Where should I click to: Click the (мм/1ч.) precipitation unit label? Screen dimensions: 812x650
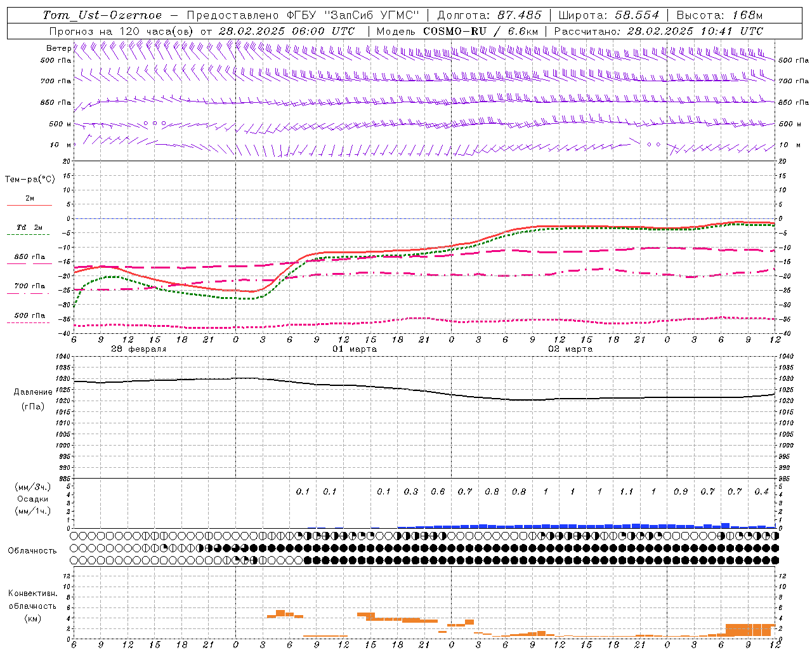coord(33,511)
